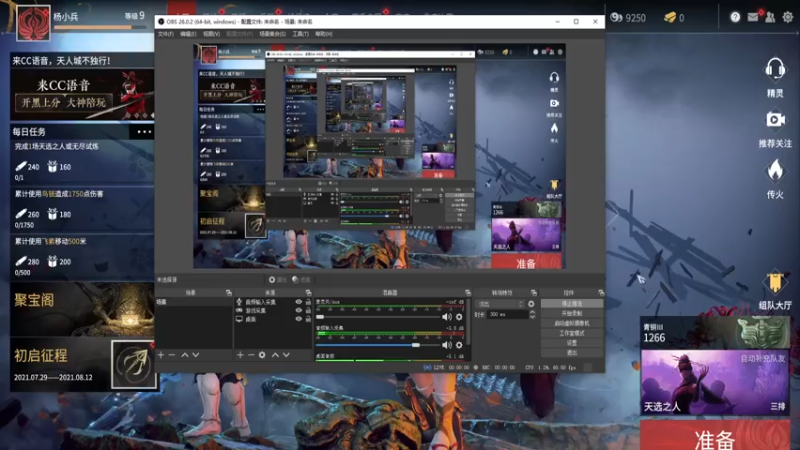This screenshot has height=450, width=800.
Task: Toggle lock on 桌面 source
Action: click(308, 319)
